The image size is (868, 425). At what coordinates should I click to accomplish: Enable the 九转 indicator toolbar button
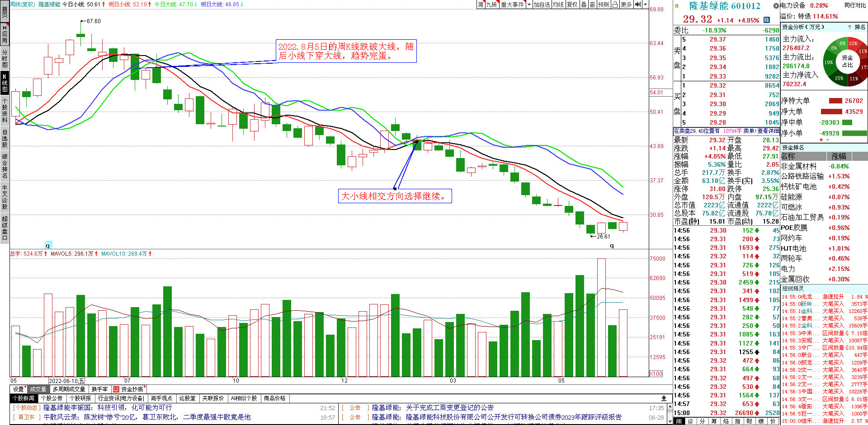click(492, 5)
